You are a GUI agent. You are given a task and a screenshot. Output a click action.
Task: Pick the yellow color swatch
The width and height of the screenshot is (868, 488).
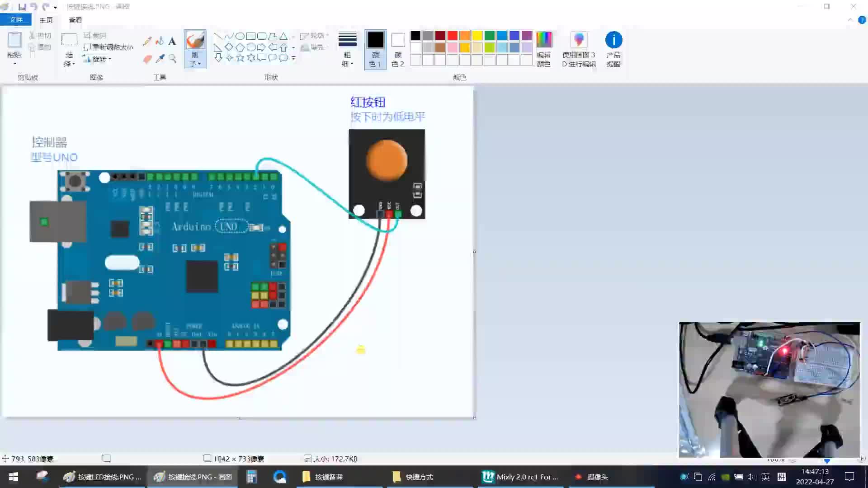coord(477,36)
